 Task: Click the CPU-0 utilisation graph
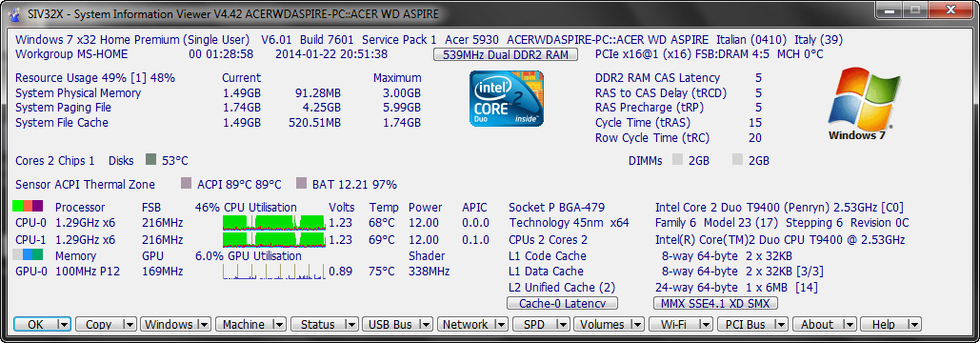click(273, 222)
